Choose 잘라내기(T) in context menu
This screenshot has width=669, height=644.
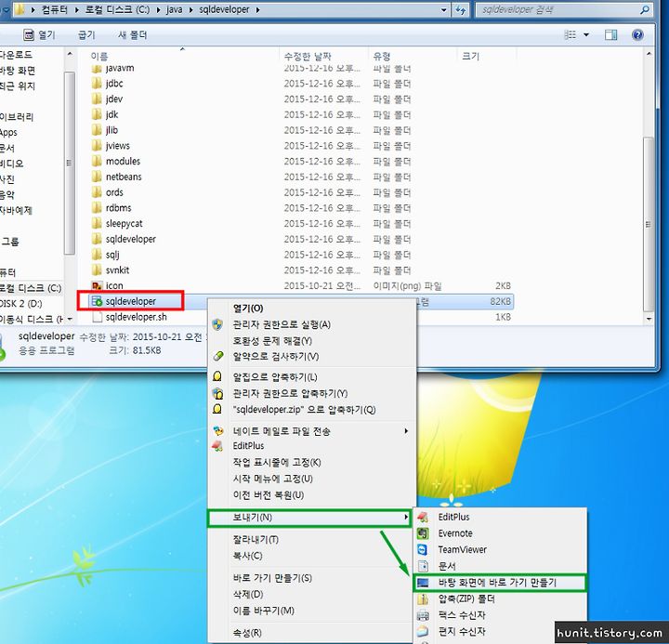[256, 539]
